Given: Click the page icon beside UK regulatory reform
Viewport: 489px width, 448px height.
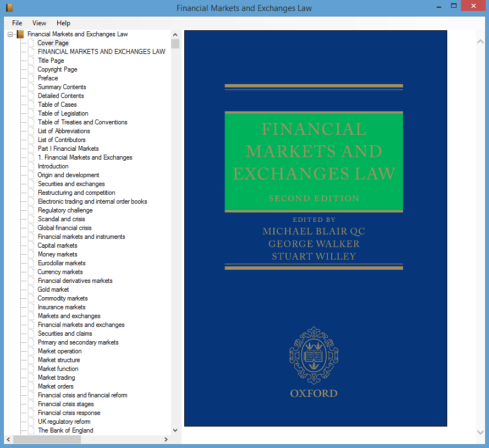Looking at the screenshot, I should [x=31, y=422].
